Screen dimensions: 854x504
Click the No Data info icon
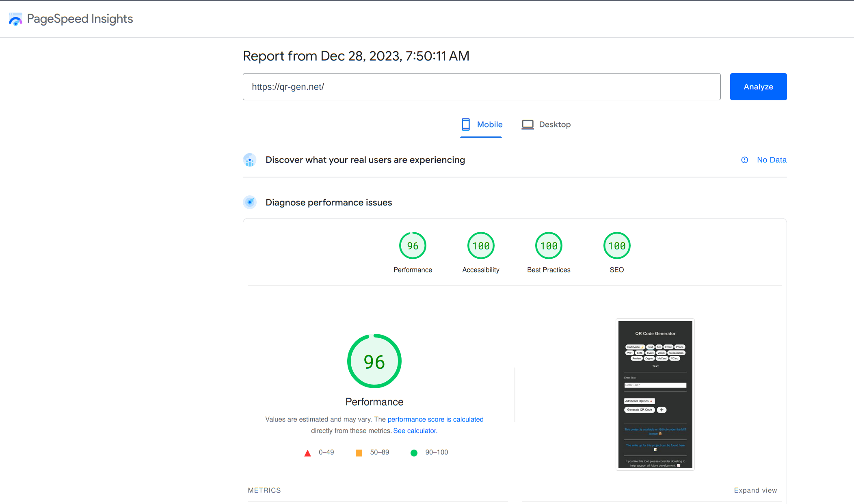pos(744,160)
